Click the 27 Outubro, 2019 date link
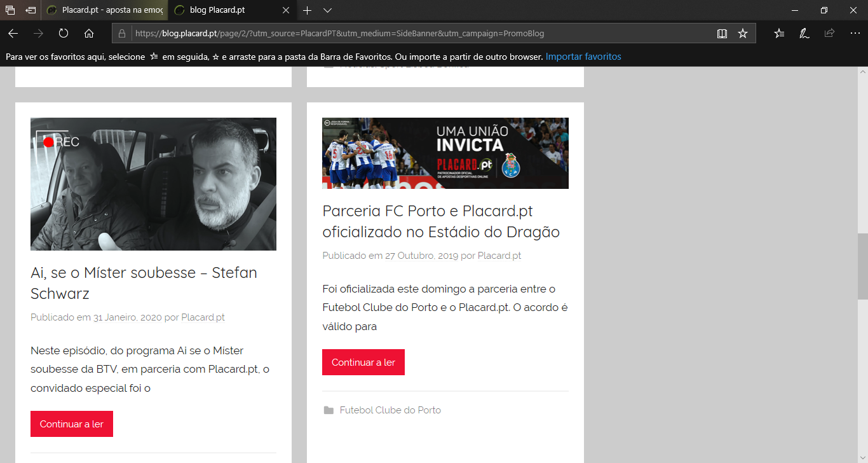 coord(421,256)
